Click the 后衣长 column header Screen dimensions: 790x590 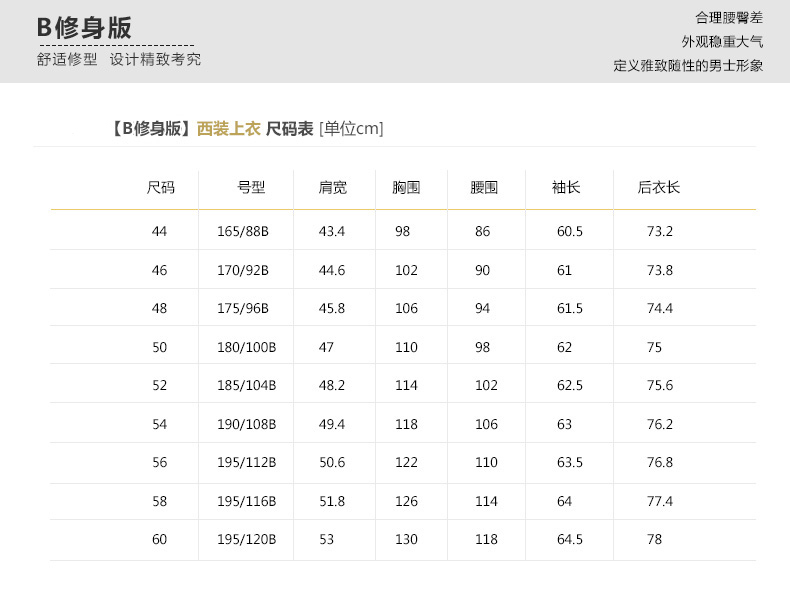[x=659, y=187]
